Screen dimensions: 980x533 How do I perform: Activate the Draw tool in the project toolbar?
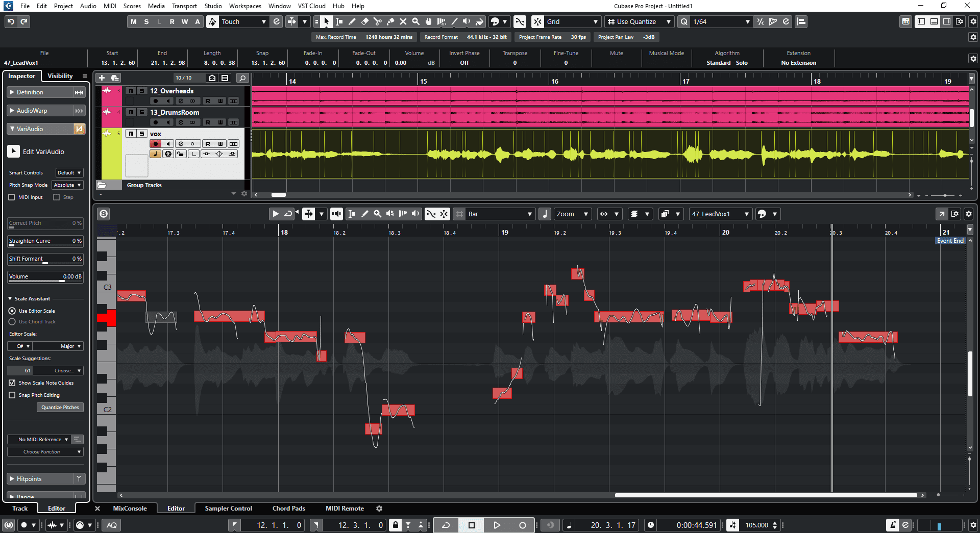click(x=352, y=21)
